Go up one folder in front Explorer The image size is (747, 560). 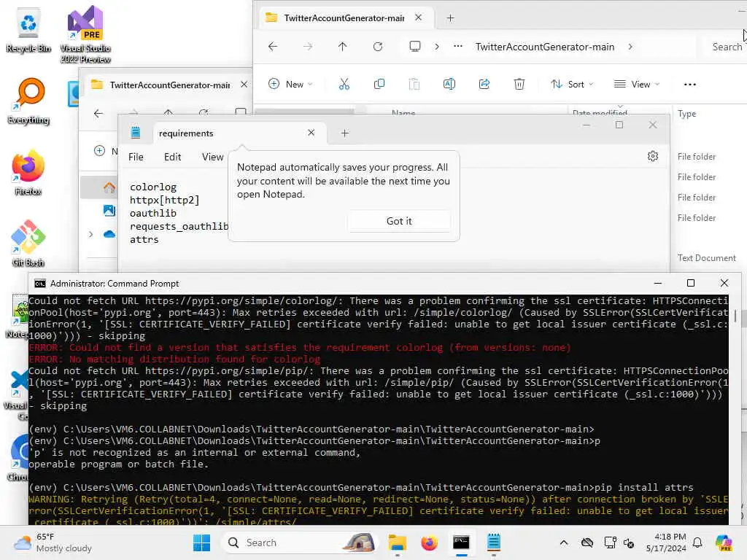[343, 47]
